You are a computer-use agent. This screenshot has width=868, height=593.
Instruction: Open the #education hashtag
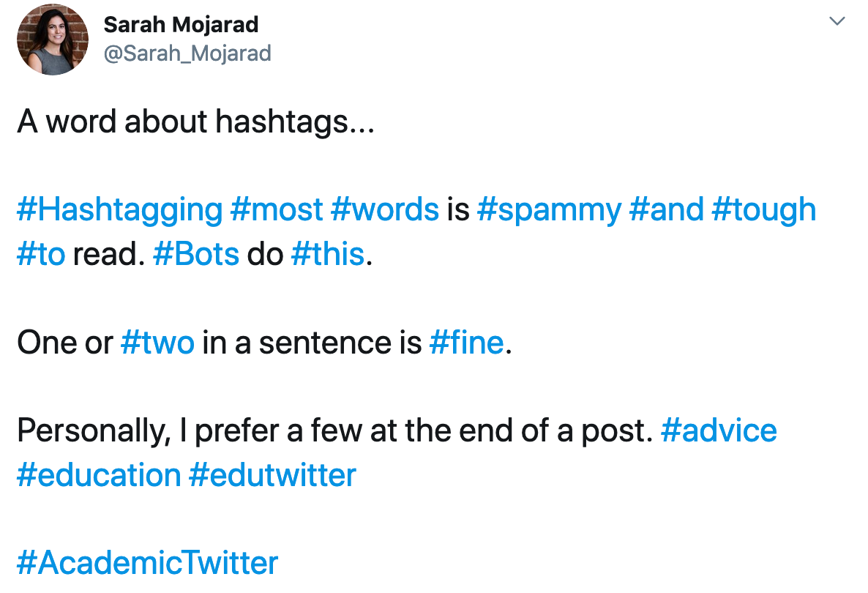point(99,475)
